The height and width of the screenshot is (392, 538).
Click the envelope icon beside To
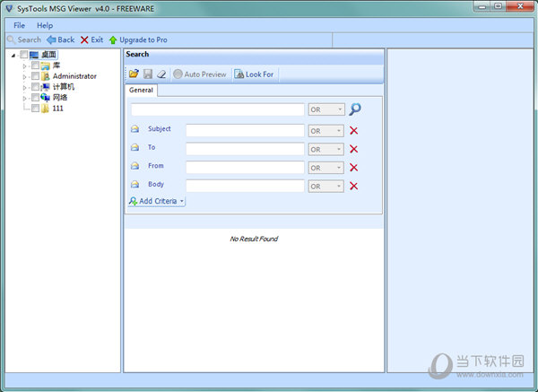point(135,147)
